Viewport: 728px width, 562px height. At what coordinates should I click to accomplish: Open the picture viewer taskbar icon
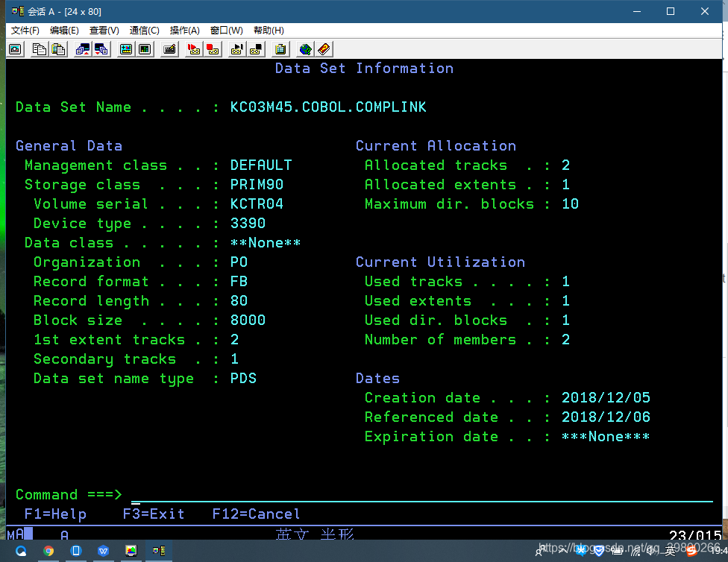pos(131,551)
